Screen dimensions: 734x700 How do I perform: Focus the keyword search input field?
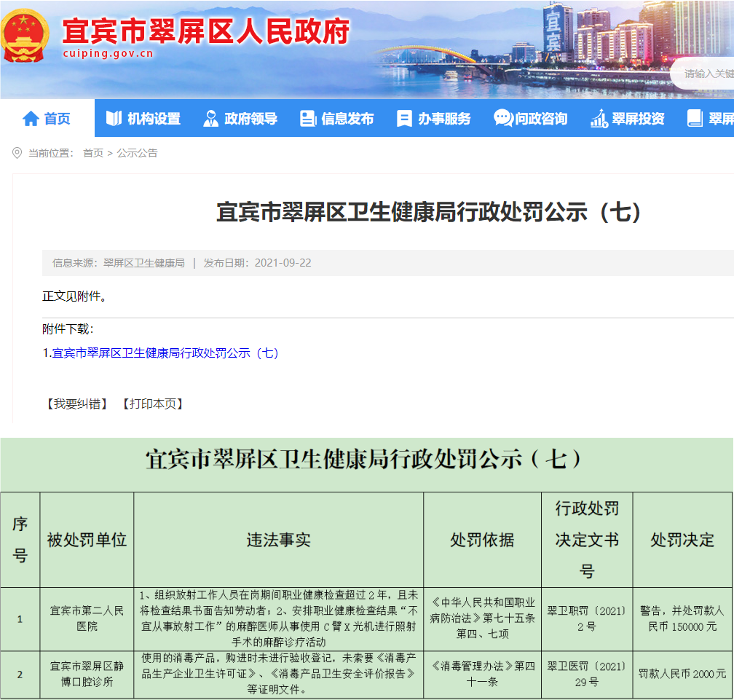click(708, 74)
